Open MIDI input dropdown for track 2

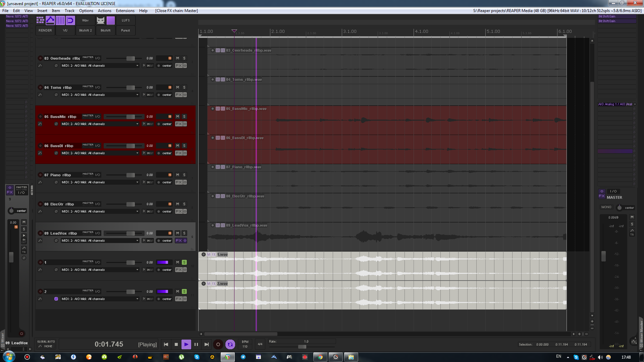(100, 299)
